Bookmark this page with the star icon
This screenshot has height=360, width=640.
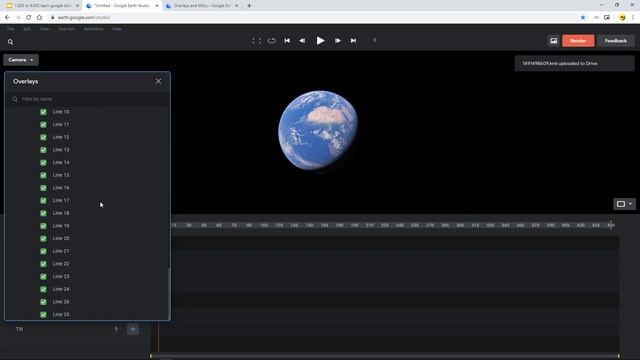(583, 18)
